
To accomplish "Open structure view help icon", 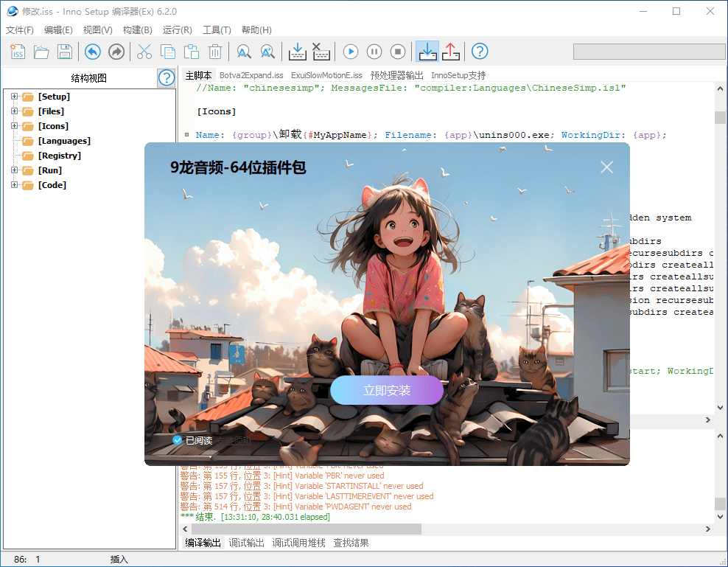I will [x=167, y=78].
